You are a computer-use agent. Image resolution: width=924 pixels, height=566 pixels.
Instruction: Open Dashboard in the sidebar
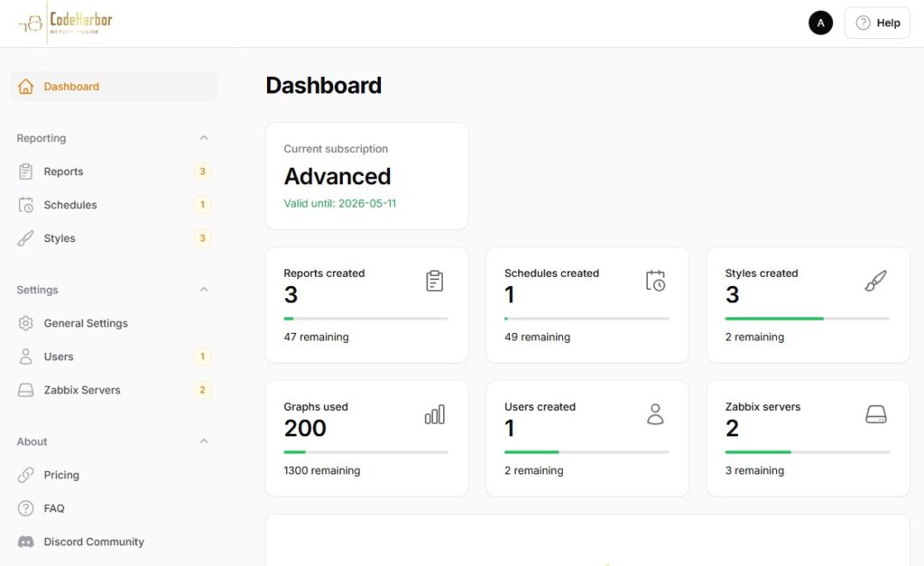(115, 87)
